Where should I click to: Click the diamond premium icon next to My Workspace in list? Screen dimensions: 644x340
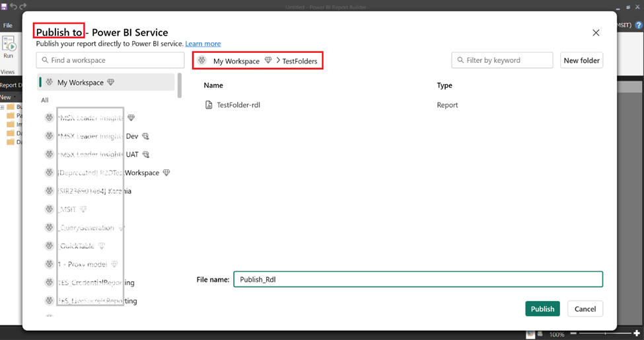(110, 82)
